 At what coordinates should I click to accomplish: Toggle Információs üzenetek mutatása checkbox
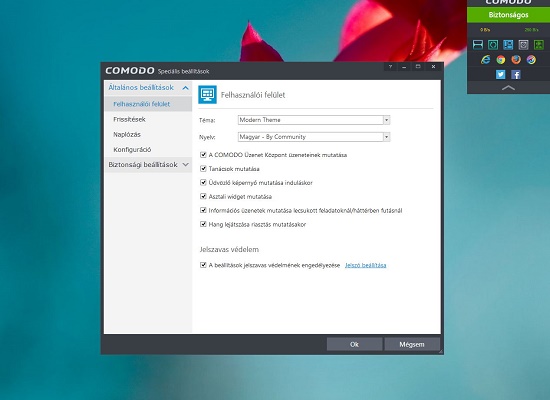[x=203, y=210]
